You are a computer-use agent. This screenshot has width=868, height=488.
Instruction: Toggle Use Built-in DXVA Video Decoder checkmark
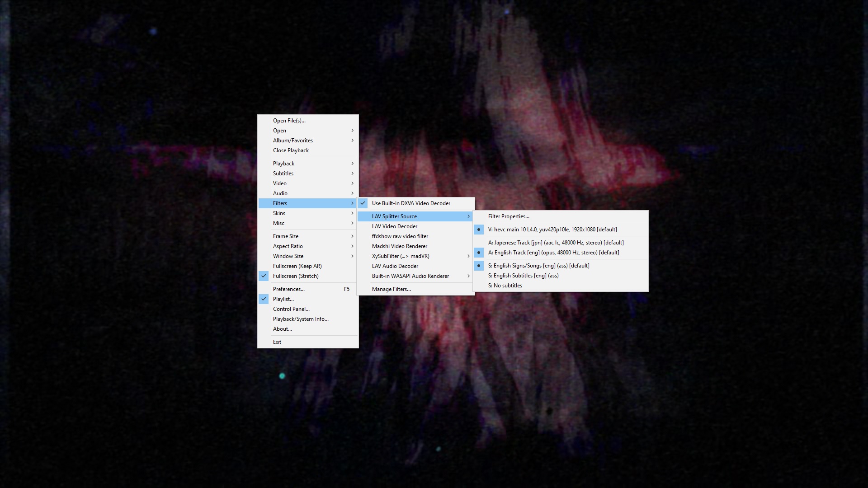[x=410, y=203]
